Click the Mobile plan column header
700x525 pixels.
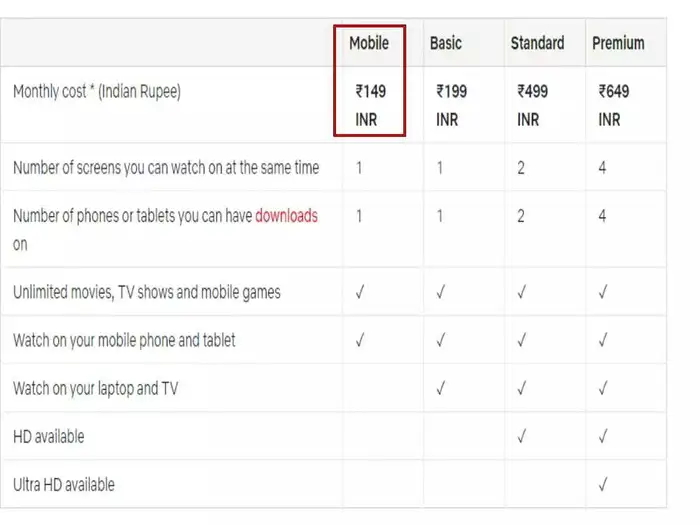point(368,43)
